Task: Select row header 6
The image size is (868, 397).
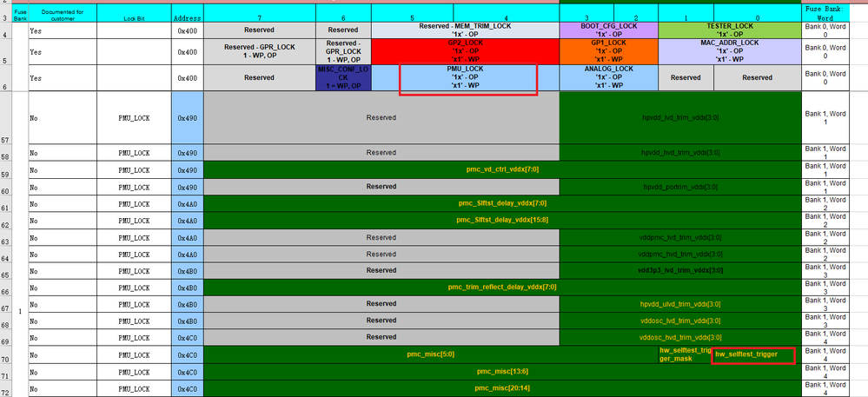Action: coord(5,78)
